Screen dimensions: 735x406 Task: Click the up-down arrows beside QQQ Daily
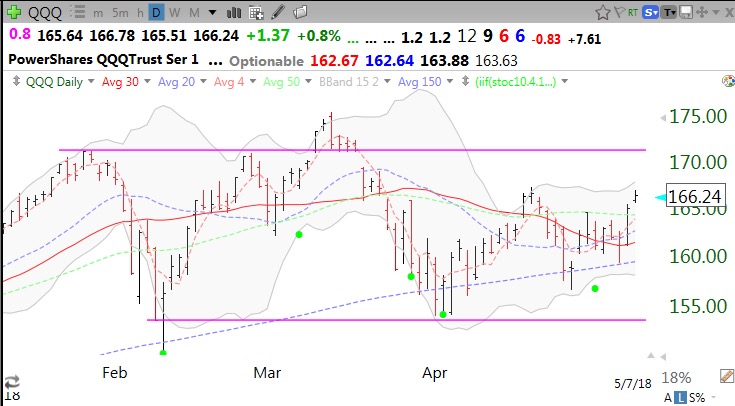[x=16, y=81]
